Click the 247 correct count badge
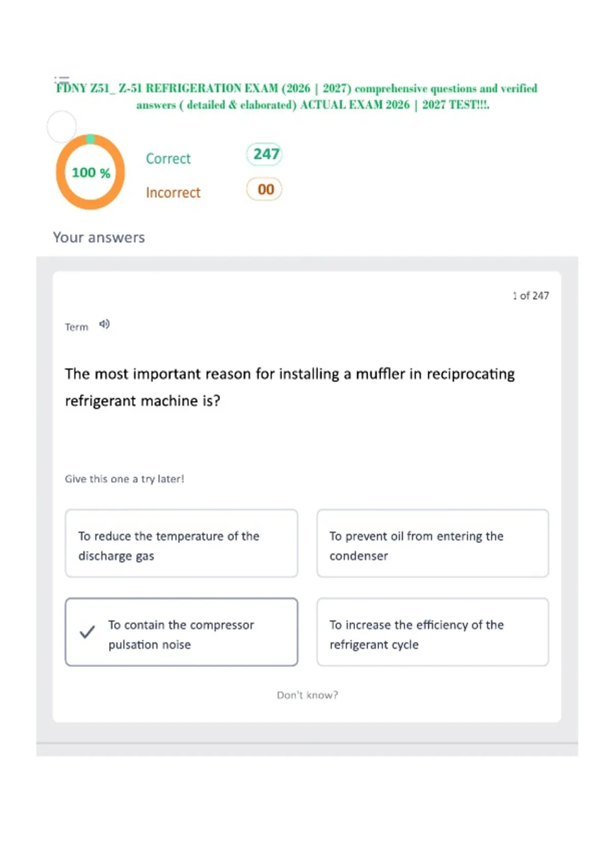 pos(265,154)
